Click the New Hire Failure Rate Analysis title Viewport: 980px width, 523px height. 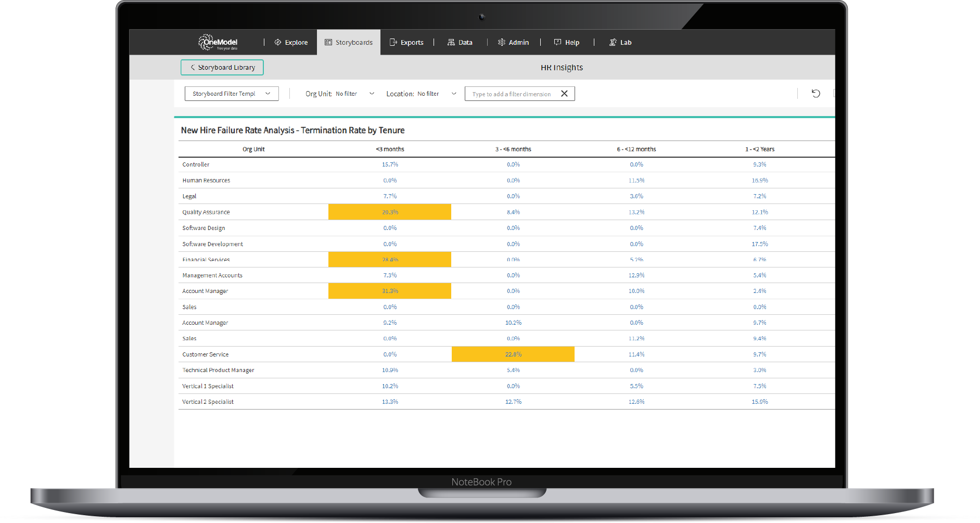(x=292, y=130)
